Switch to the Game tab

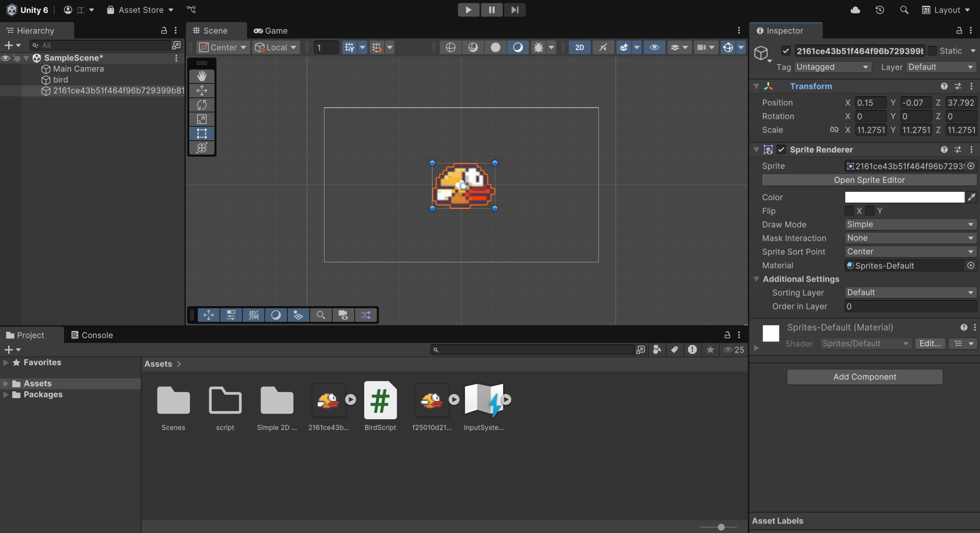click(271, 30)
